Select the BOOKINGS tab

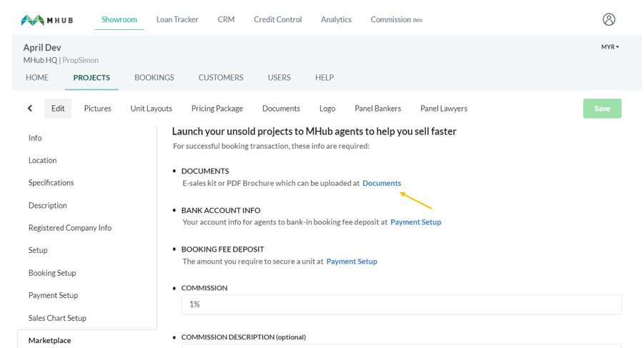tap(154, 78)
